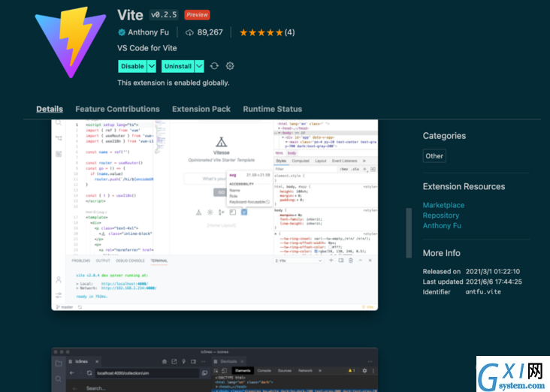This screenshot has height=392, width=550.
Task: Click the localhost:4000 link in preview terminal
Action: coord(125,284)
